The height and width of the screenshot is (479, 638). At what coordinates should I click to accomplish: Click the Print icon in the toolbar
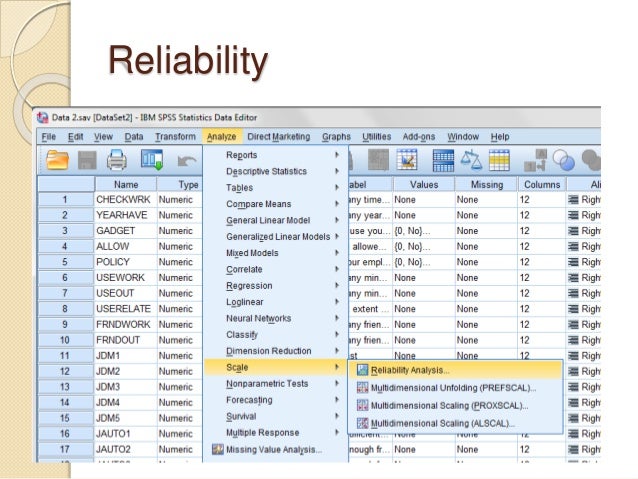117,160
